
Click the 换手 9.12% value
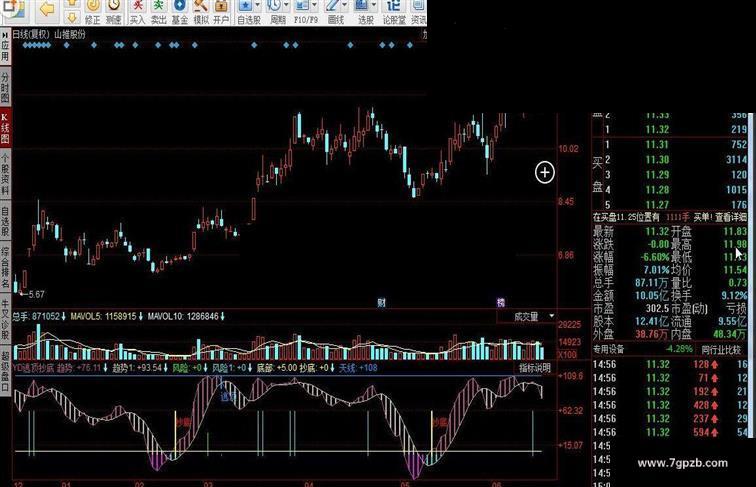point(734,295)
